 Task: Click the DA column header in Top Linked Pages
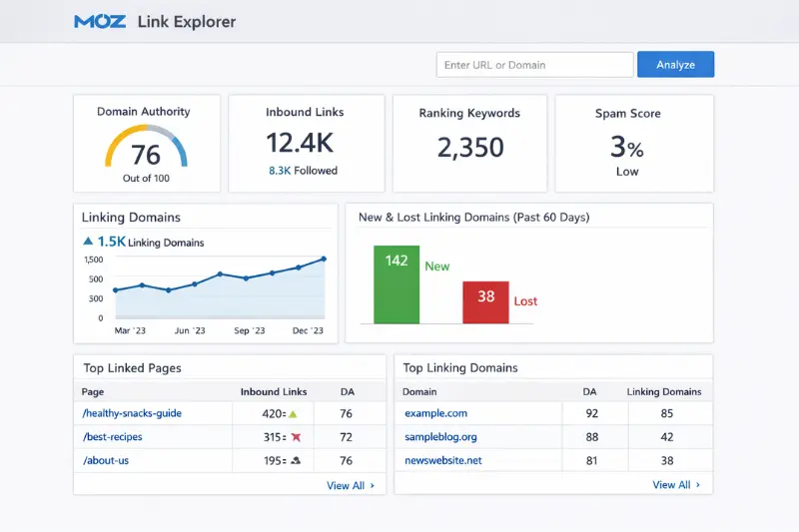coord(347,391)
